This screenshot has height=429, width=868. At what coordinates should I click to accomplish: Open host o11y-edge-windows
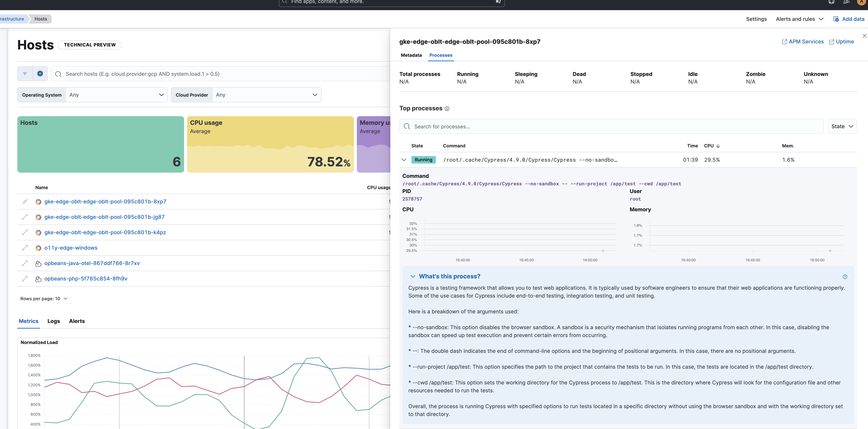tap(71, 248)
